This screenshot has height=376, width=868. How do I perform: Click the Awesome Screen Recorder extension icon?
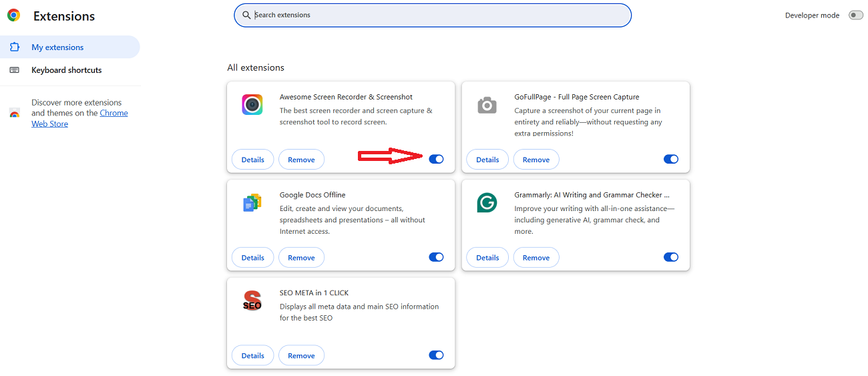(252, 104)
